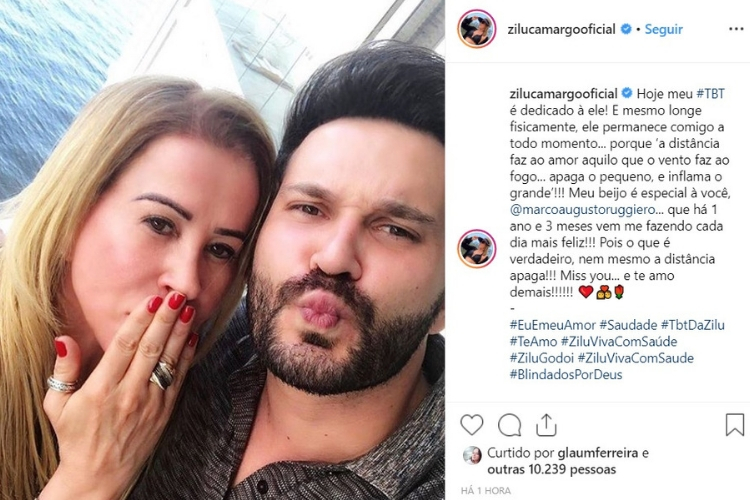Show the list of outras 10.239 pessoas
Image resolution: width=750 pixels, height=500 pixels.
(x=551, y=470)
